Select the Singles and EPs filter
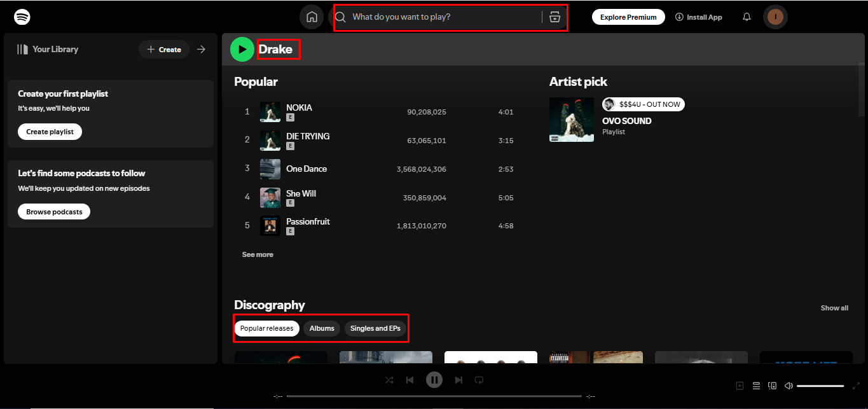 tap(375, 328)
